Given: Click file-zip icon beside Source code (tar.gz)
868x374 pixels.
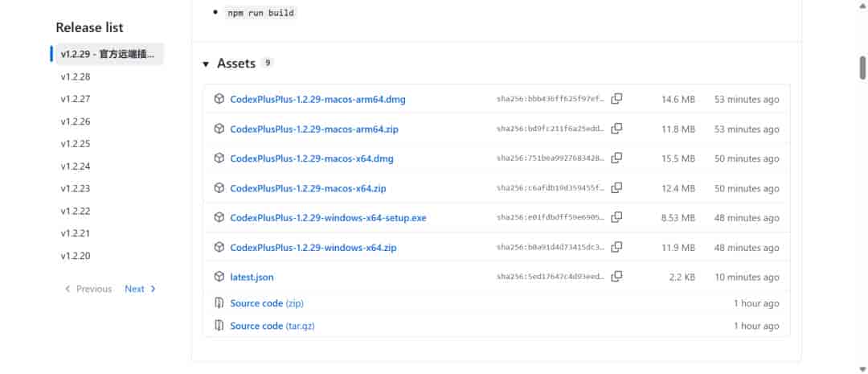Looking at the screenshot, I should (x=219, y=326).
